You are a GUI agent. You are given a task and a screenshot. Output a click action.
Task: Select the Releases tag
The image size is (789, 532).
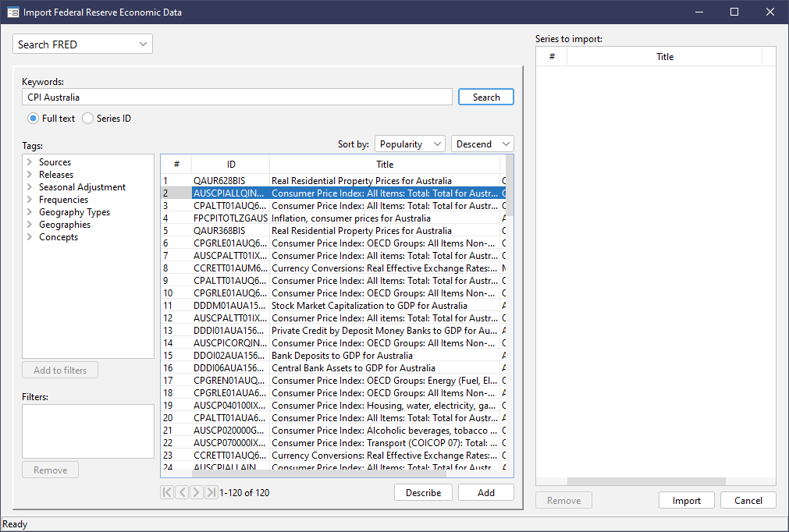point(56,175)
